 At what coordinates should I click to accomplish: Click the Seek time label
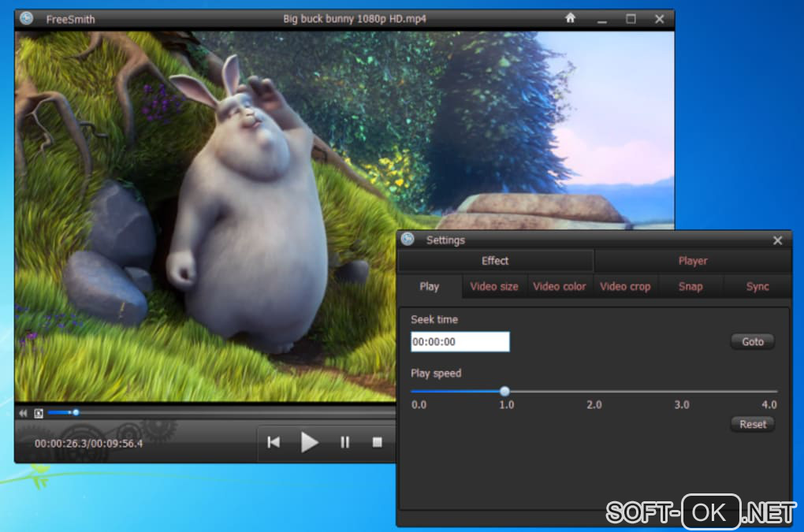click(x=434, y=320)
